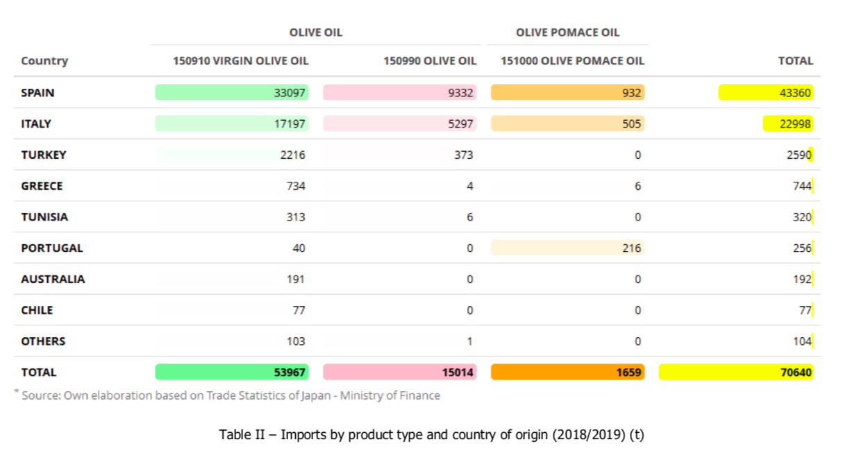Viewport: 868px width, 453px height.
Task: Click the OLIVE POMACE OIL group header
Action: [567, 33]
